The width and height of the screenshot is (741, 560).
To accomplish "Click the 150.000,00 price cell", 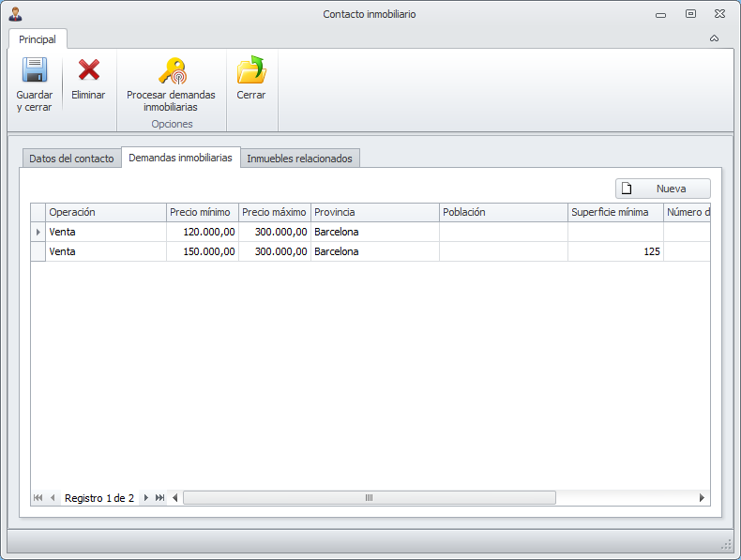I will point(203,251).
